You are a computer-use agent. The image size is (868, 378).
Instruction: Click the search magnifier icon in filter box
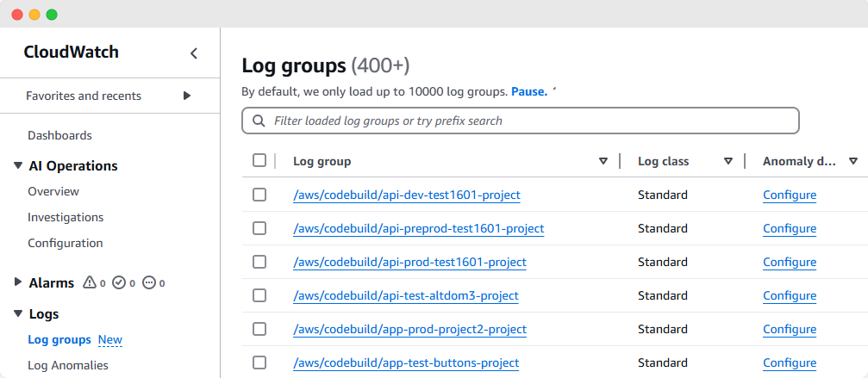(x=258, y=121)
